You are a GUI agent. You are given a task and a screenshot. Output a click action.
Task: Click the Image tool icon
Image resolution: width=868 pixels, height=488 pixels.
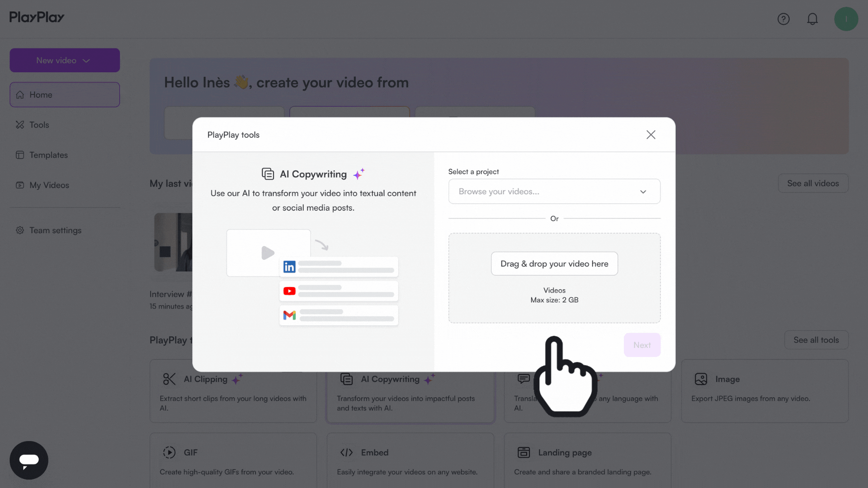(701, 379)
